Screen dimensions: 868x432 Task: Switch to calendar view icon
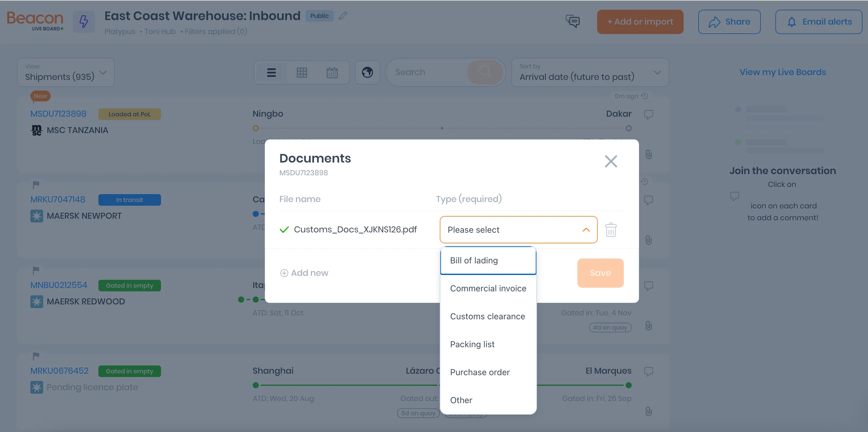(x=332, y=72)
